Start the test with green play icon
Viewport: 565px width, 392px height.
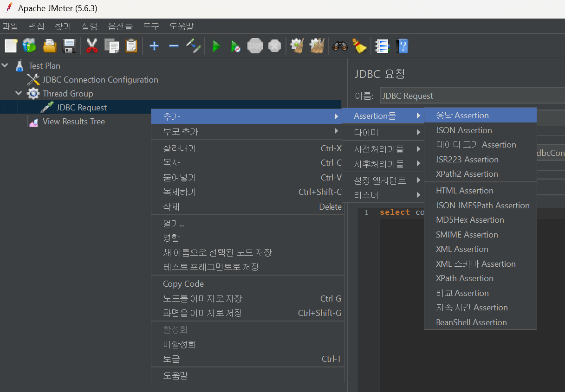[x=216, y=45]
